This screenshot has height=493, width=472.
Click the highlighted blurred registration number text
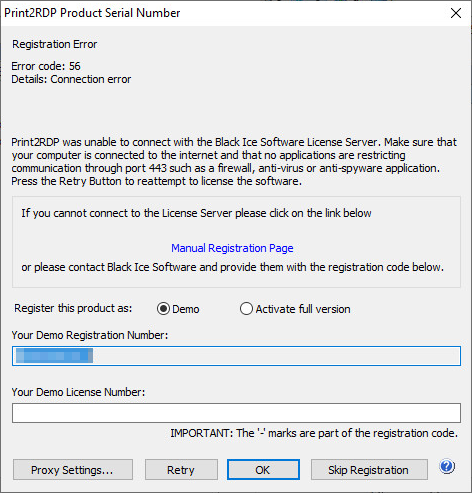click(54, 356)
